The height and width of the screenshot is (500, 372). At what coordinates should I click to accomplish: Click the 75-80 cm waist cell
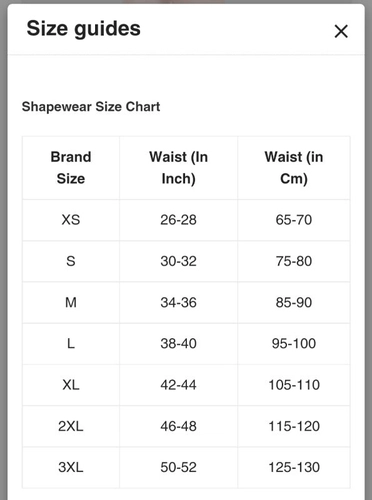(x=294, y=261)
